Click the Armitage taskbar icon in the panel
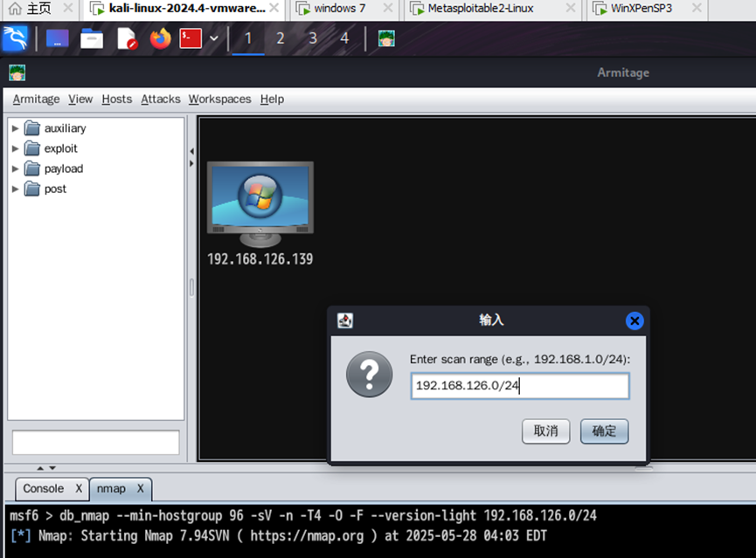 386,38
